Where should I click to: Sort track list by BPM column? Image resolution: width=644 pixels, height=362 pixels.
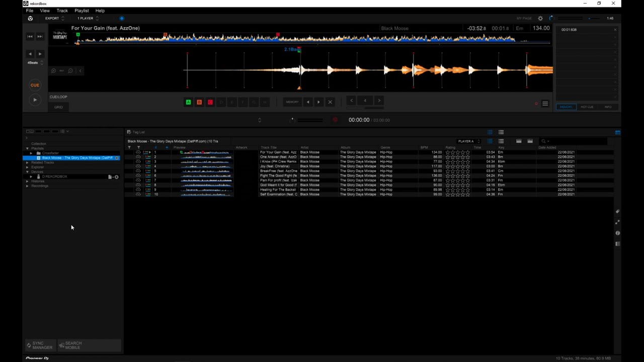(424, 147)
